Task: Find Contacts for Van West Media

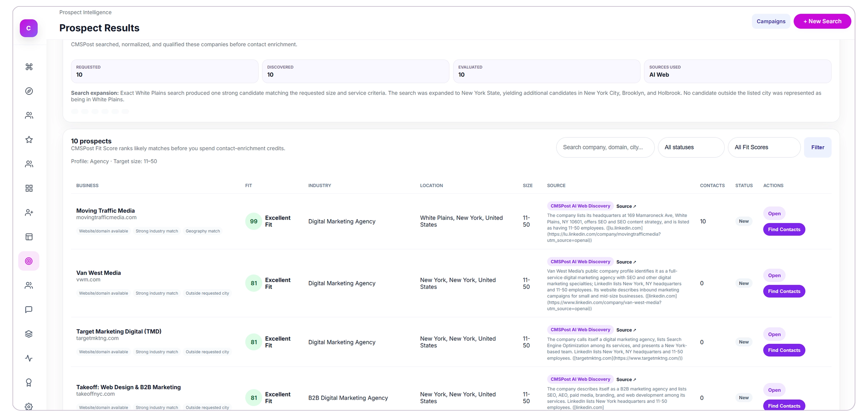Action: click(784, 291)
